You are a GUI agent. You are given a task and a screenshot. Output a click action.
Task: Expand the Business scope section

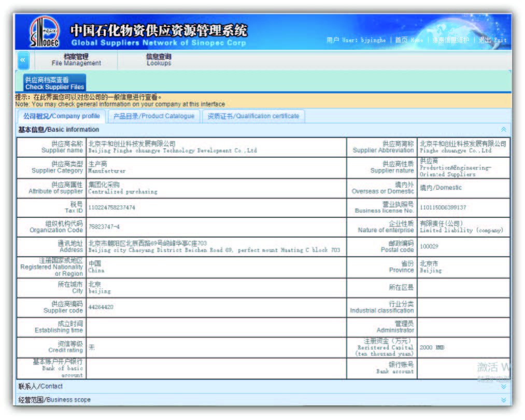point(503,400)
